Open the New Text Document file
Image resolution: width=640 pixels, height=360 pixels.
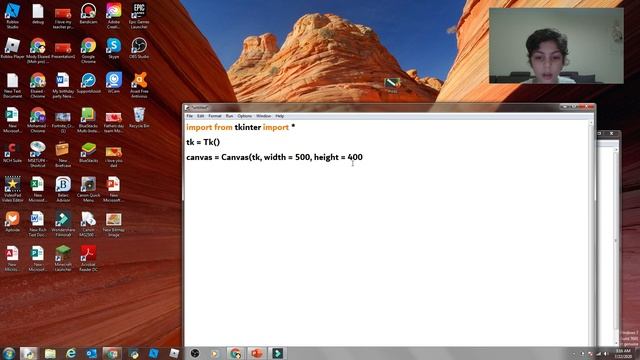click(12, 85)
